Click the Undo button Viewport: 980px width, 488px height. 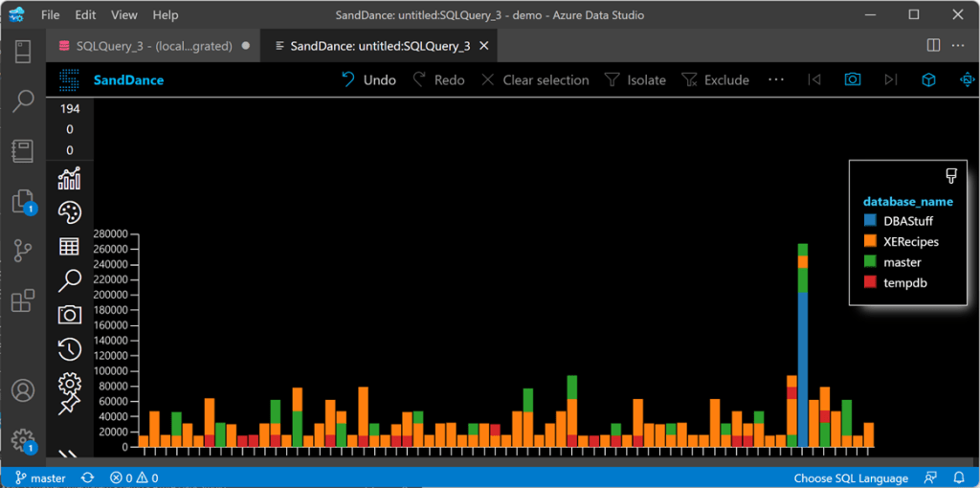coord(368,80)
